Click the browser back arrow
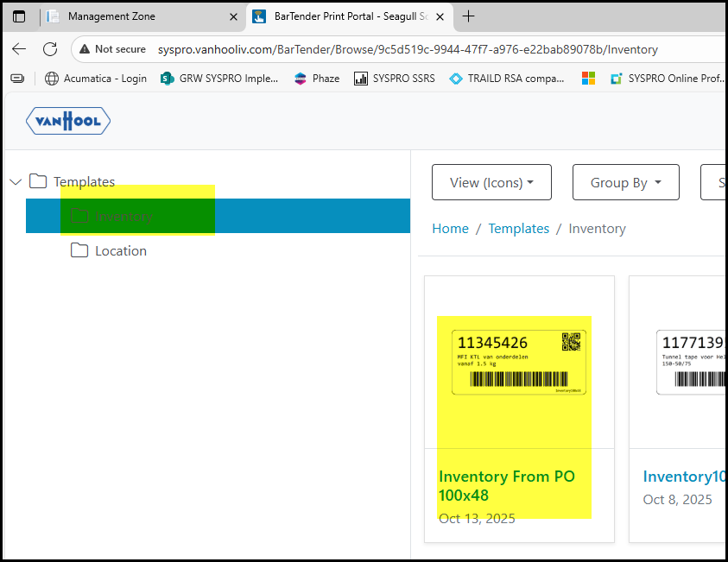Viewport: 728px width, 562px height. 19,49
